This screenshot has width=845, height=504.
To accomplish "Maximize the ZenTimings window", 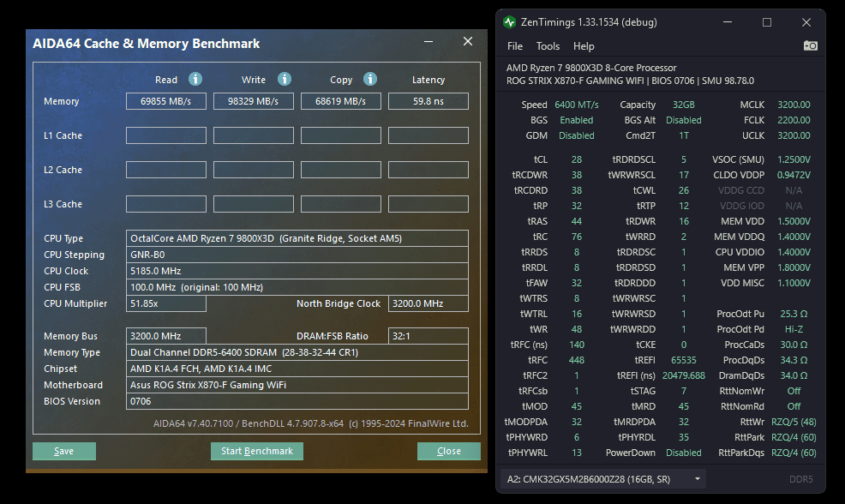I will tap(767, 22).
